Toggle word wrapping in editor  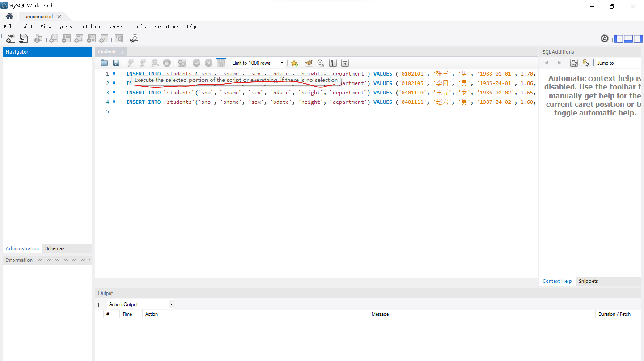coord(345,63)
